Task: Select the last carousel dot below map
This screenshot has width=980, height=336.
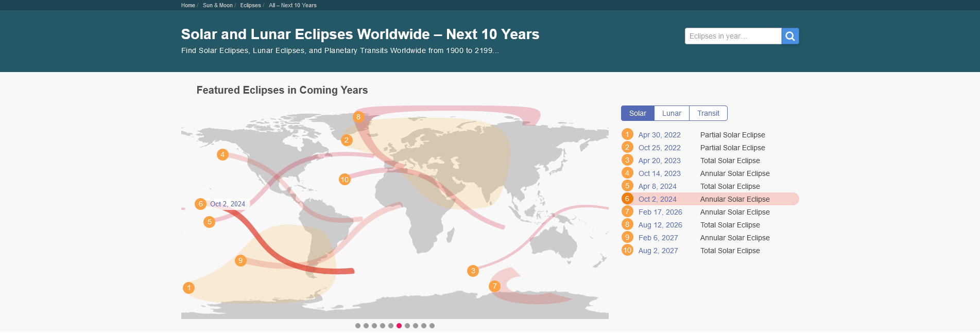Action: pyautogui.click(x=432, y=326)
